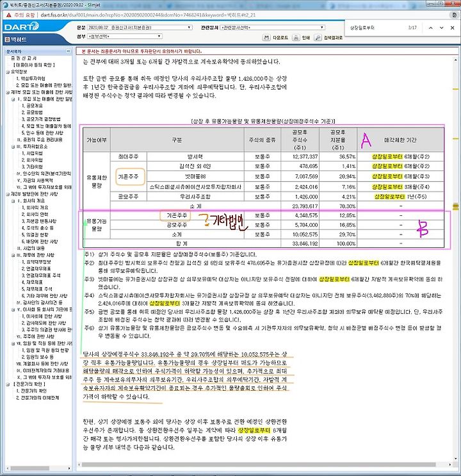Image resolution: width=461 pixels, height=476 pixels.
Task: Open 4. 재무제표 section
Action: pos(32,283)
